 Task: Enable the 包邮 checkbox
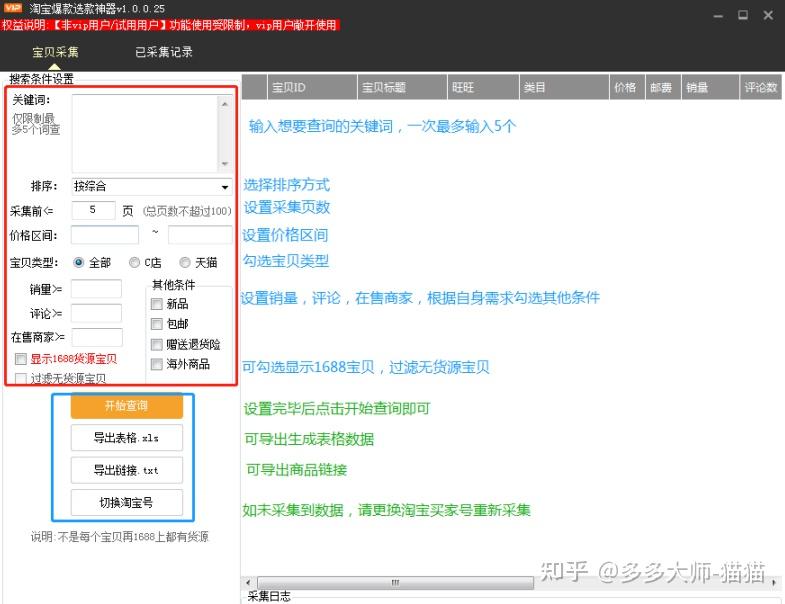(x=157, y=324)
